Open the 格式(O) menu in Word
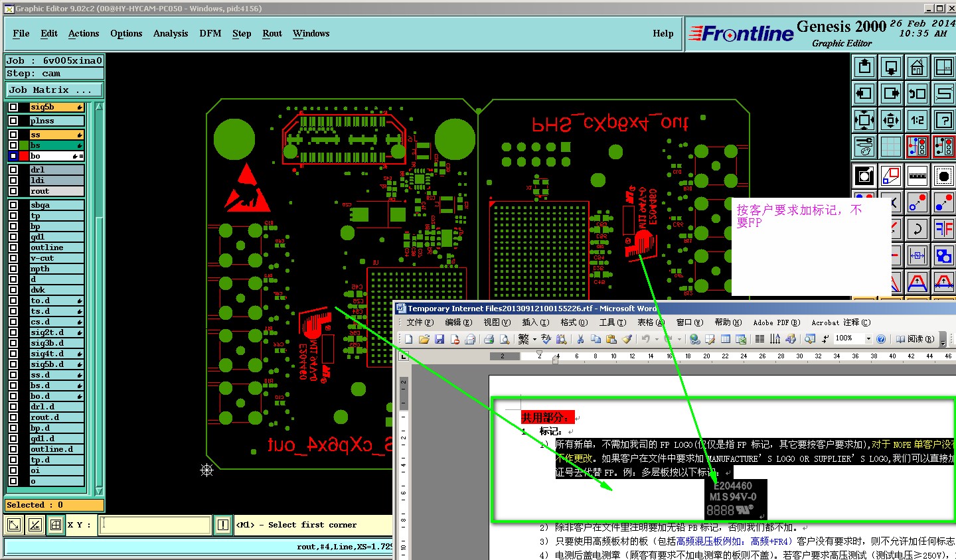Image resolution: width=956 pixels, height=560 pixels. 574,322
